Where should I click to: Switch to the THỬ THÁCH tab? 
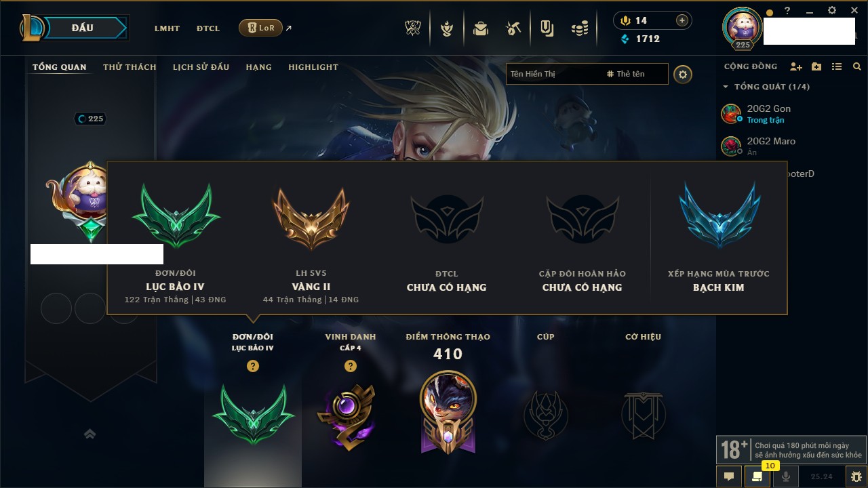pos(130,67)
